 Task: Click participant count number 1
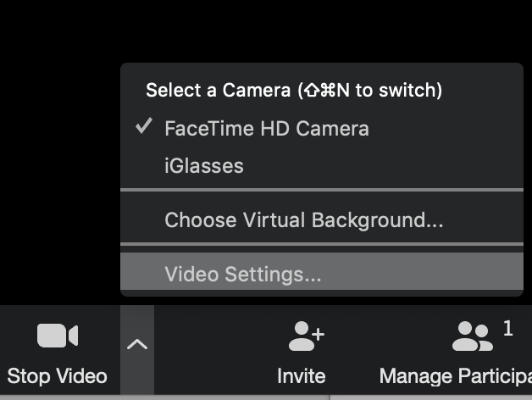coord(508,328)
